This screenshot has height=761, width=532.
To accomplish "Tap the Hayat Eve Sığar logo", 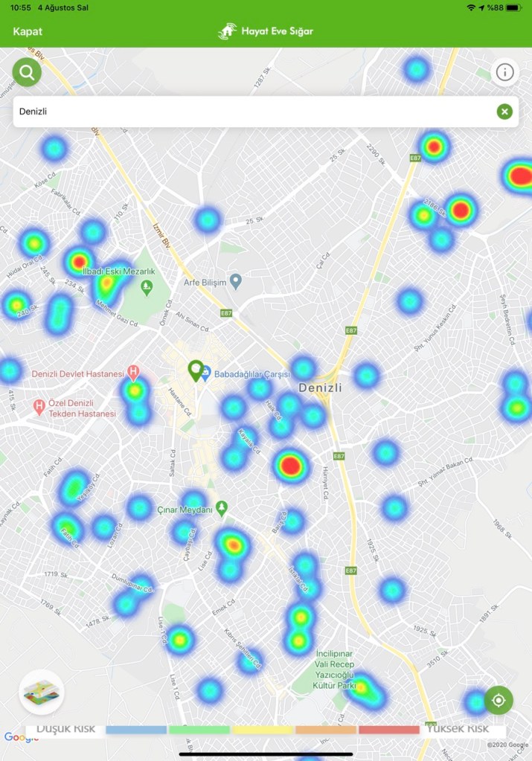I will coord(266,31).
